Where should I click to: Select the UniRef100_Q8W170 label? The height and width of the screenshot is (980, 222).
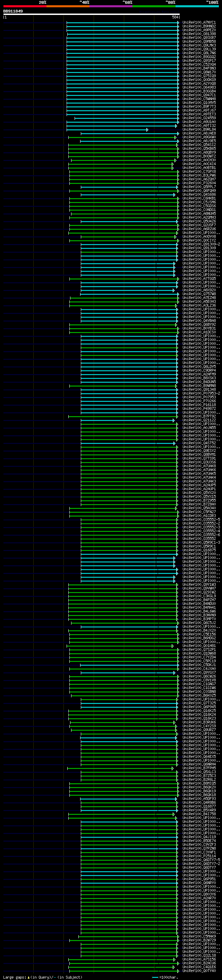(x=199, y=72)
